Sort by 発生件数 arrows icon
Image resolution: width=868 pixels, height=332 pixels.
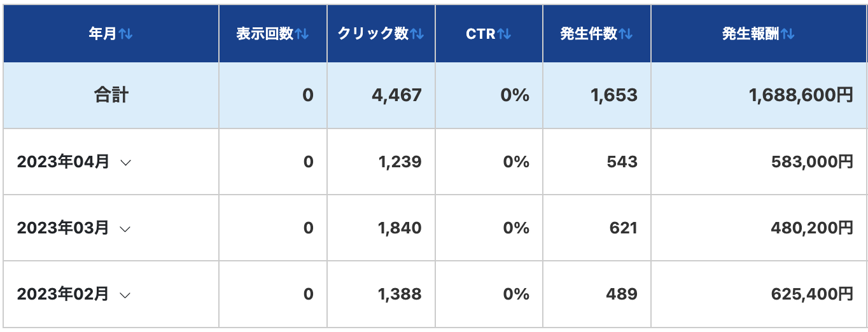coord(626,34)
